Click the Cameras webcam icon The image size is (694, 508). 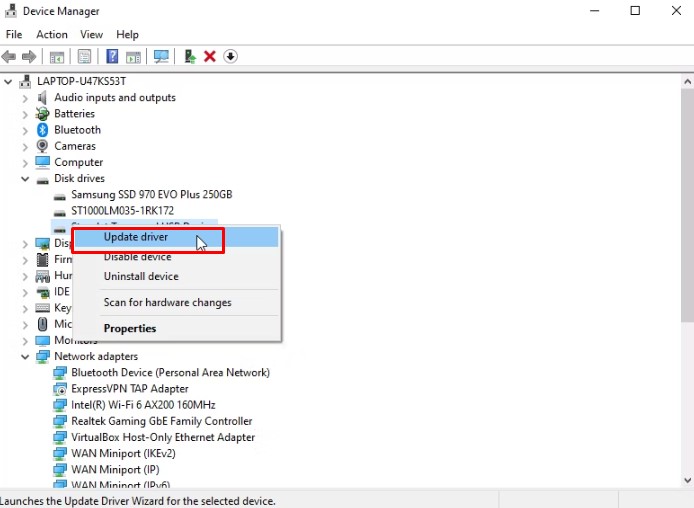pyautogui.click(x=42, y=146)
